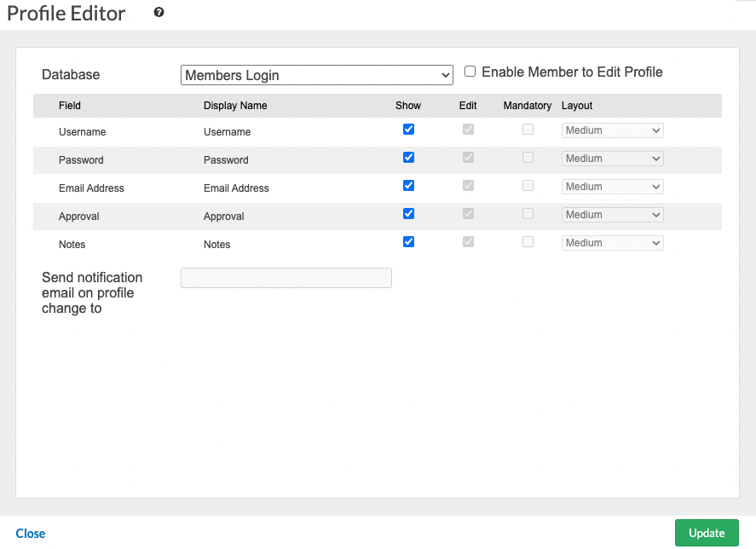
Task: Click the Show column header
Action: 408,105
